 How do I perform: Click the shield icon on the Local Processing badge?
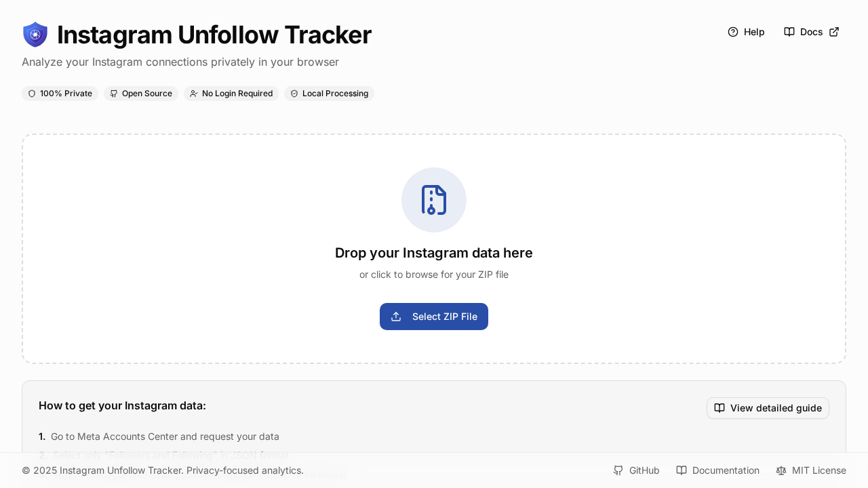point(294,94)
